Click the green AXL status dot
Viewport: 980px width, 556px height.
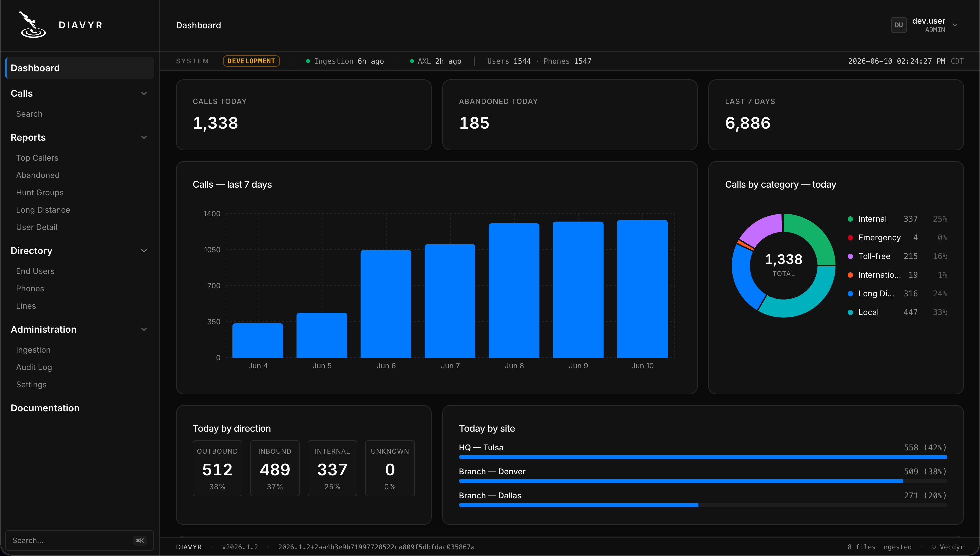pos(412,61)
